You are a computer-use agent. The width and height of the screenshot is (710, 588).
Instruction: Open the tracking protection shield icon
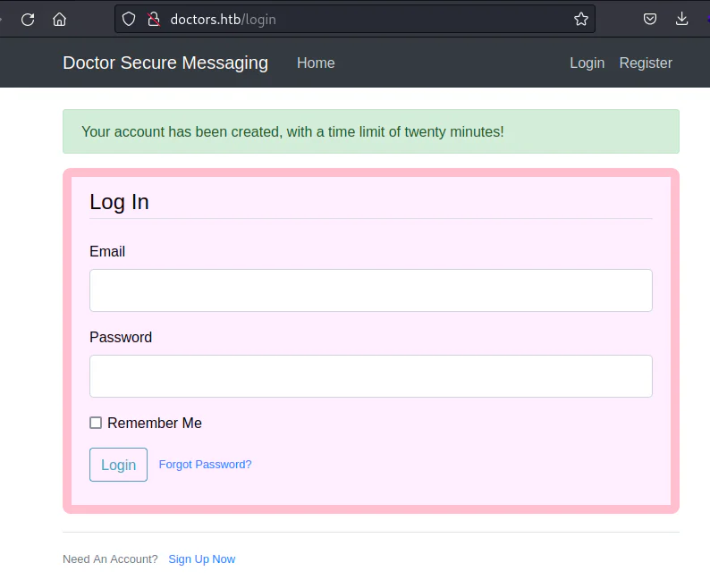[129, 19]
